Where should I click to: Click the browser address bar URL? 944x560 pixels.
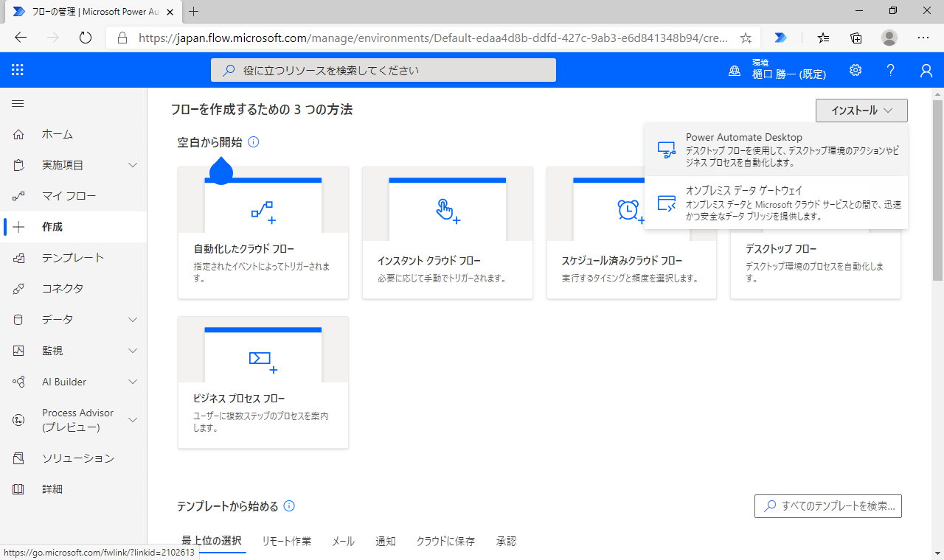click(x=434, y=38)
